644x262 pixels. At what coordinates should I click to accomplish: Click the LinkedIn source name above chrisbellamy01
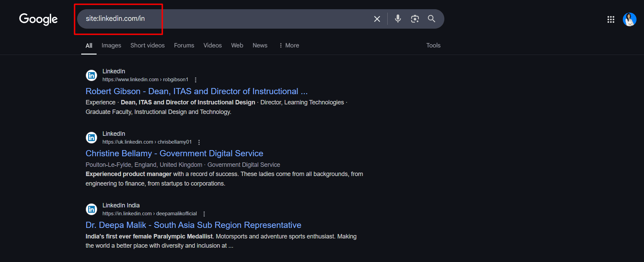[114, 134]
